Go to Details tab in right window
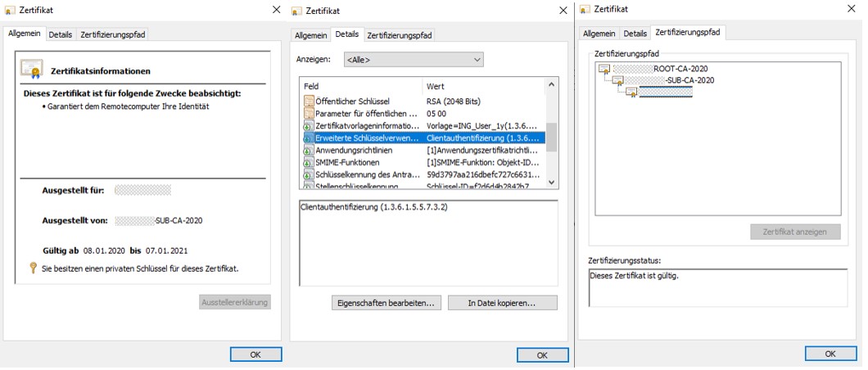This screenshot has width=868, height=370. pos(635,34)
